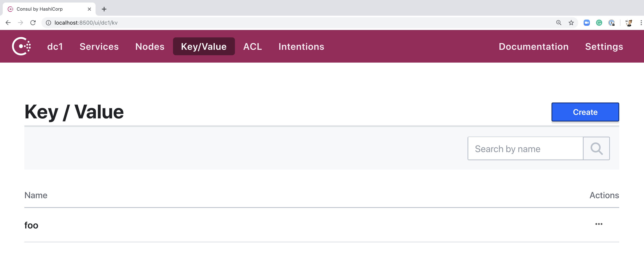Viewport: 644px width, 261px height.
Task: Reload the page
Action: click(33, 23)
